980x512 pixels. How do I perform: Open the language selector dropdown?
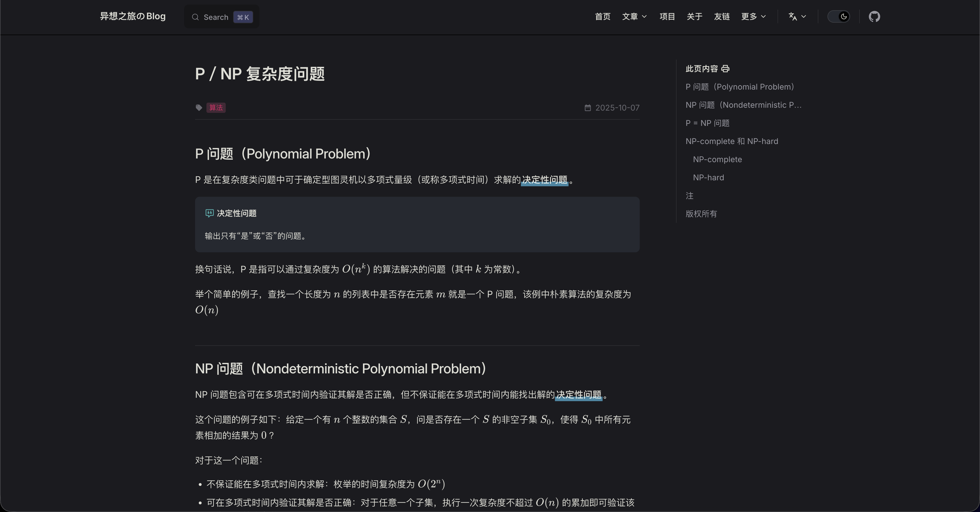point(797,16)
